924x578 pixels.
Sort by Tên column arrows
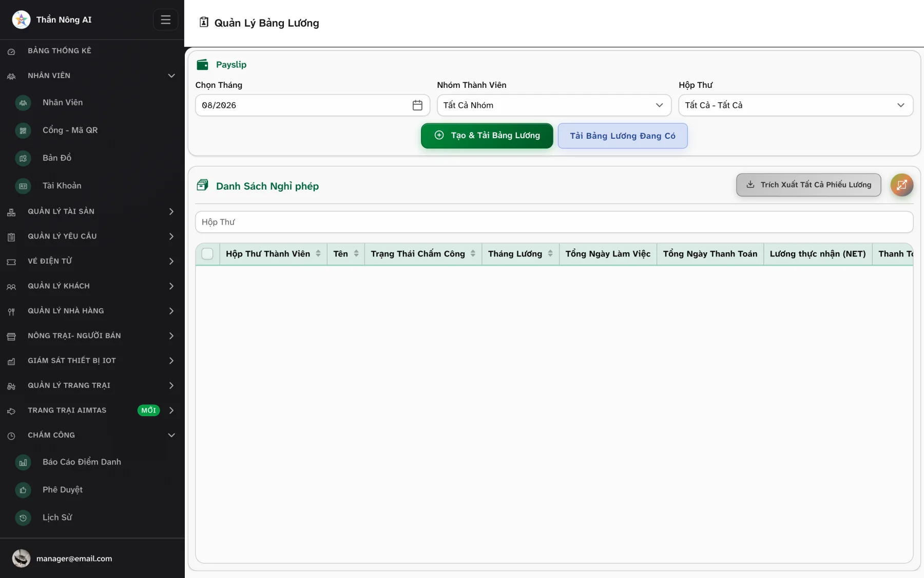pyautogui.click(x=356, y=253)
